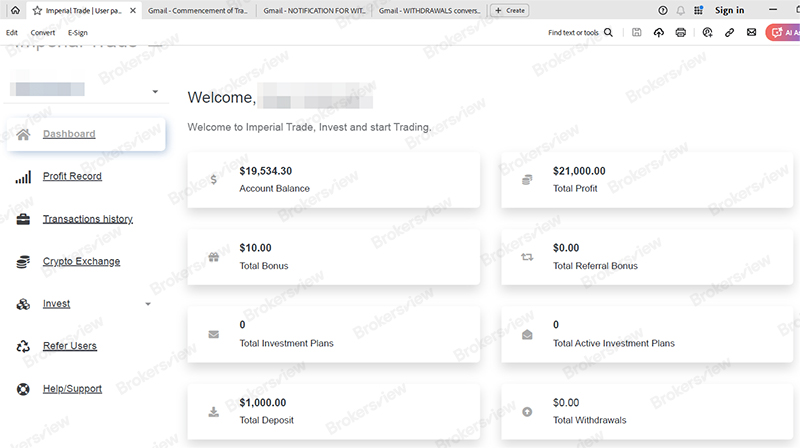Click the $1,000.00 Total Deposit value

263,403
